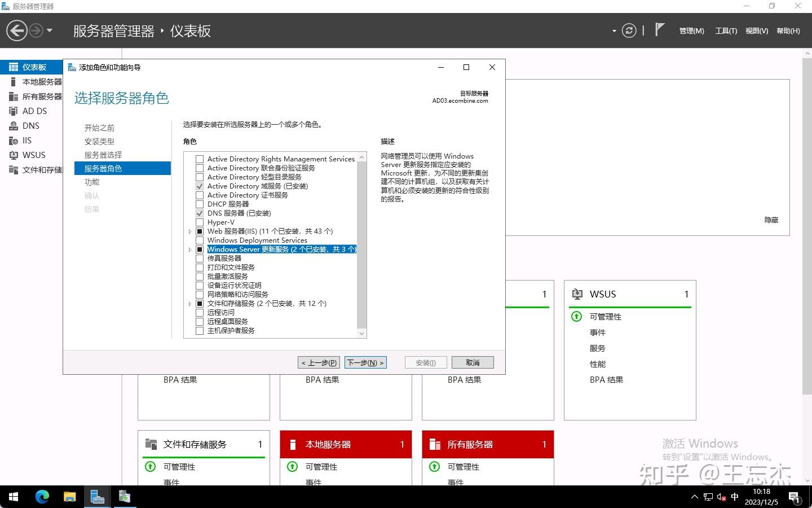
Task: Open the 帮助(H) menu
Action: click(x=788, y=31)
